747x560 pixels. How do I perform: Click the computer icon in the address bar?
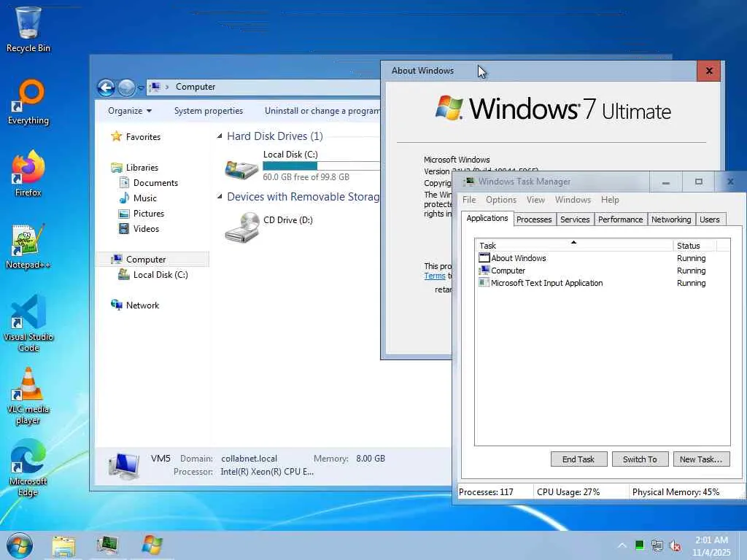coord(155,87)
